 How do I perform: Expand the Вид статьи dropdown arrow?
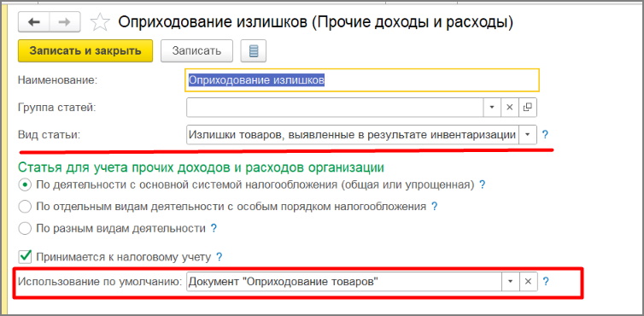(x=528, y=134)
